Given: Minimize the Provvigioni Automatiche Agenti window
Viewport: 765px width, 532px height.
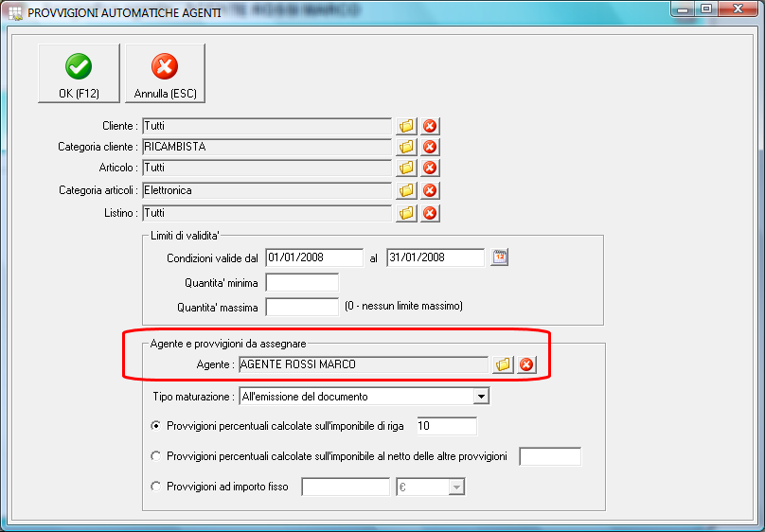Looking at the screenshot, I should 684,9.
